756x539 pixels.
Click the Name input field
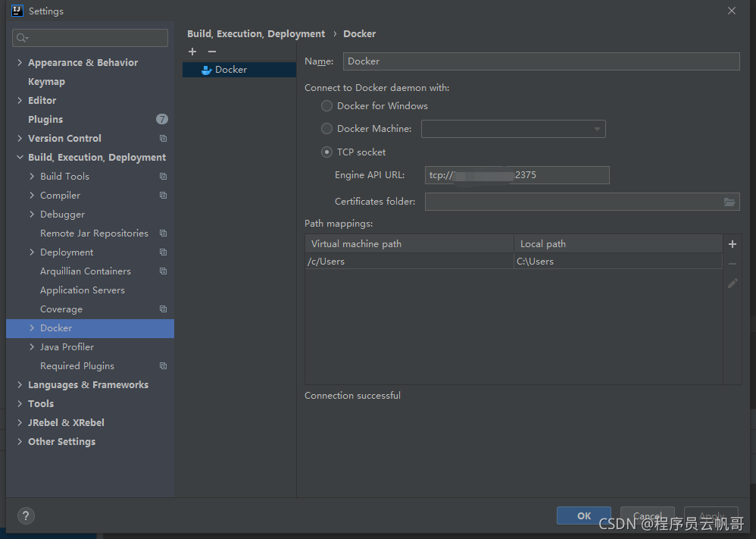click(x=542, y=61)
